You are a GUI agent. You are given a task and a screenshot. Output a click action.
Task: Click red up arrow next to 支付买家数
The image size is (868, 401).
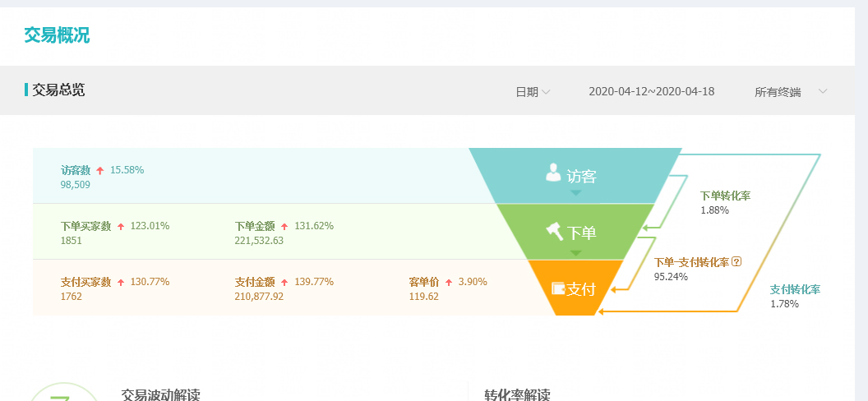click(121, 282)
